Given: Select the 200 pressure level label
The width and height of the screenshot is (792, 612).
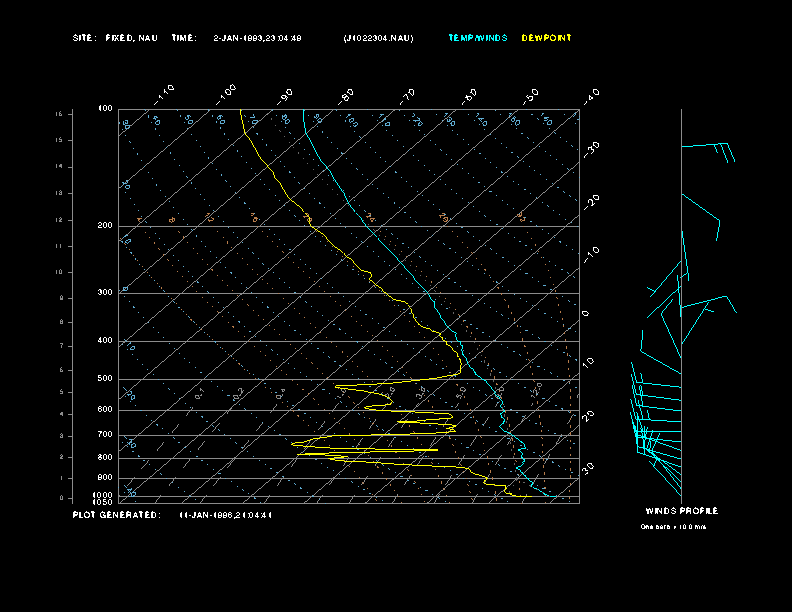Looking at the screenshot, I should 105,226.
